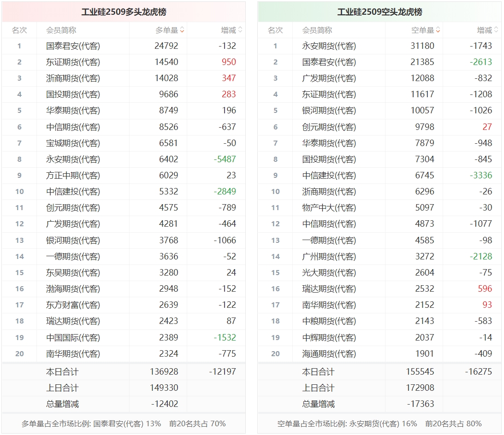This screenshot has height=435, width=504.
Task: Click short total change -17363
Action: point(421,404)
